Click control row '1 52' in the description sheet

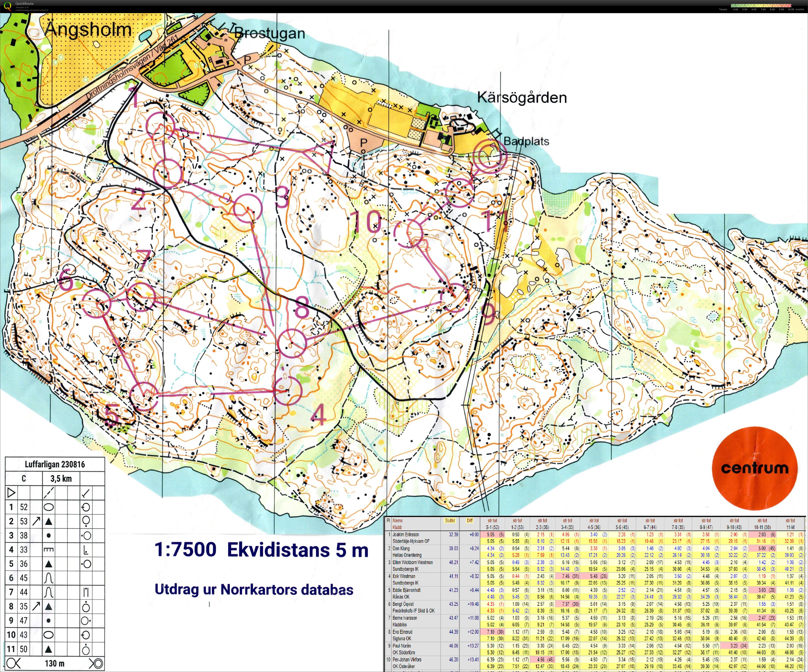click(55, 507)
